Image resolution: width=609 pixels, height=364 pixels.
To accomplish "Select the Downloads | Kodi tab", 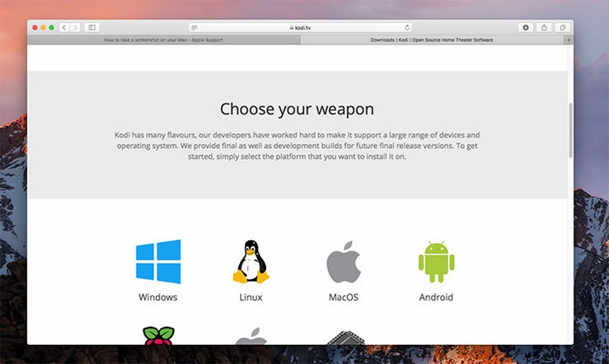I will click(432, 40).
